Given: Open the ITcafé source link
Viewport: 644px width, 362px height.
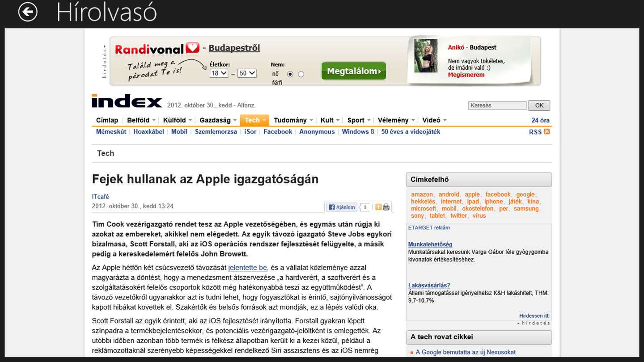Looking at the screenshot, I should tap(100, 197).
